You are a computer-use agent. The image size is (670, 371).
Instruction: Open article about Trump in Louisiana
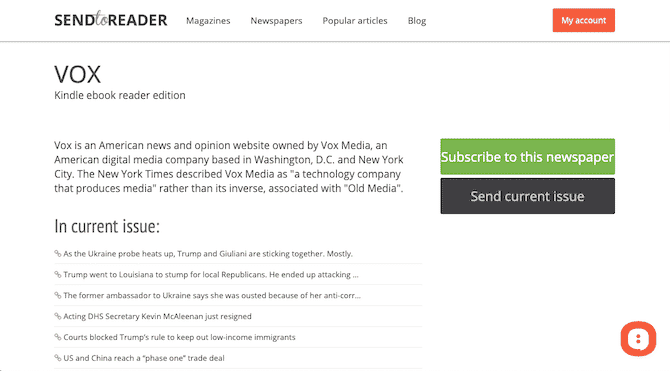(211, 274)
